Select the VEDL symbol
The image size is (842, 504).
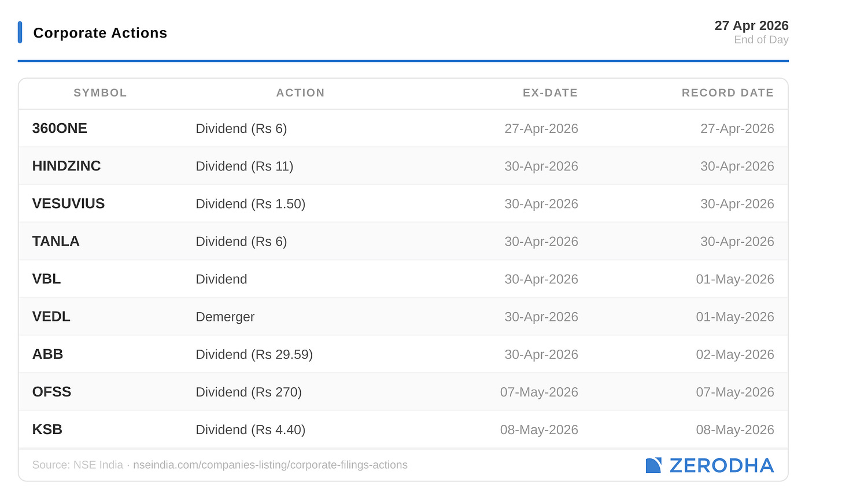point(51,317)
